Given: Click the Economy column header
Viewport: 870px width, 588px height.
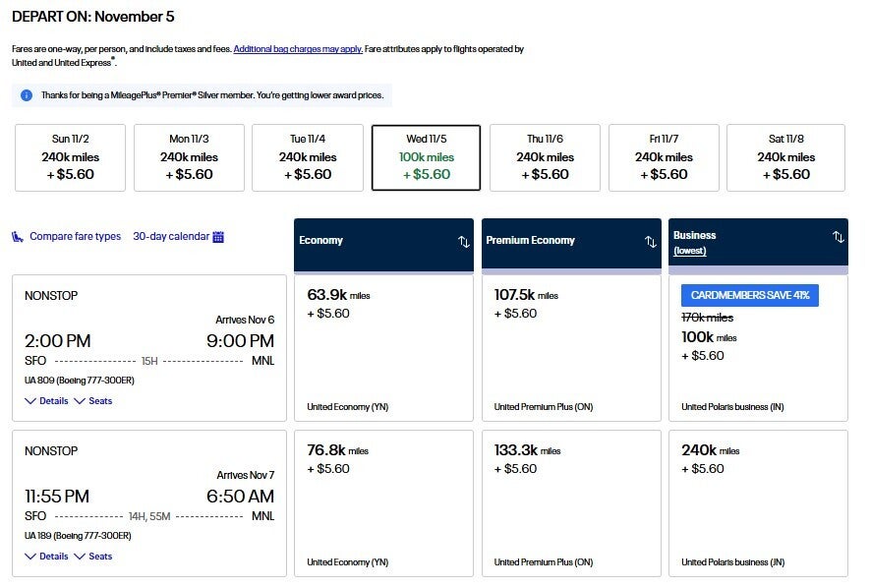Looking at the screenshot, I should coord(384,245).
